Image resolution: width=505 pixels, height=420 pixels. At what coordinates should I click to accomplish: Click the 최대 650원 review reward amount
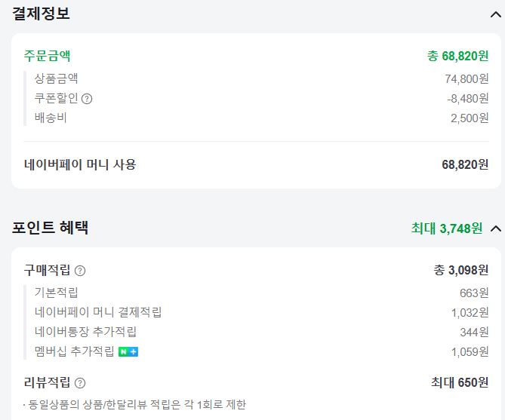pos(460,383)
